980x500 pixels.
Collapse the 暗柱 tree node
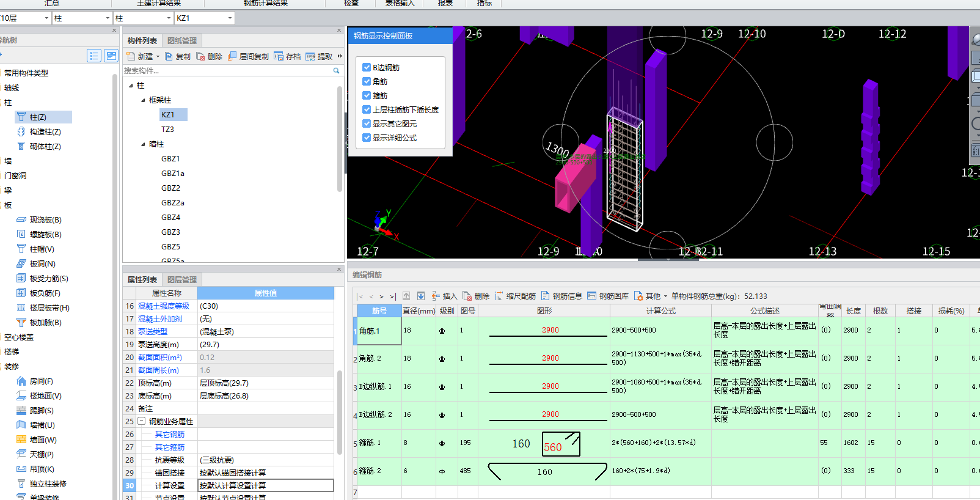[144, 144]
